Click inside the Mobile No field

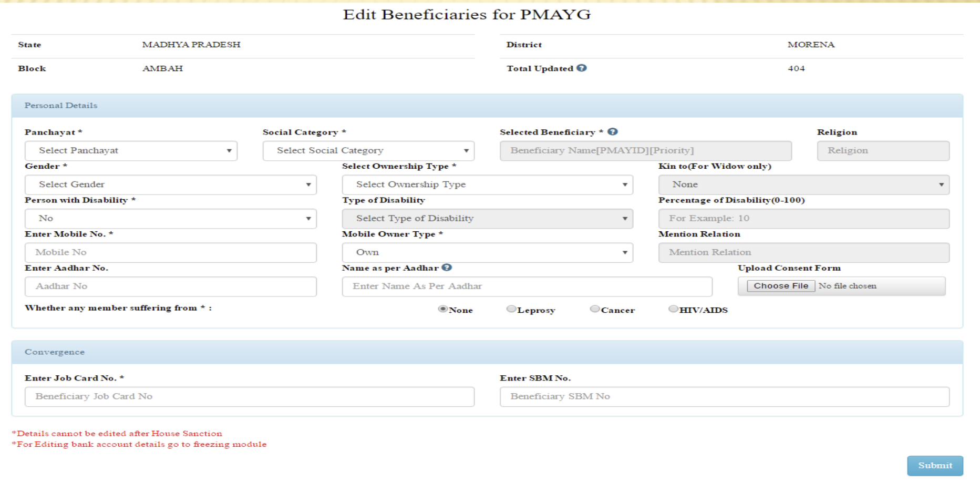(170, 252)
